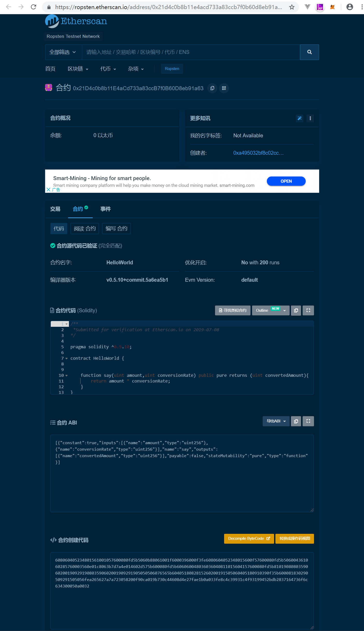The width and height of the screenshot is (364, 631).
Task: Click the wand icon in 更多知讯 panel
Action: pos(299,118)
